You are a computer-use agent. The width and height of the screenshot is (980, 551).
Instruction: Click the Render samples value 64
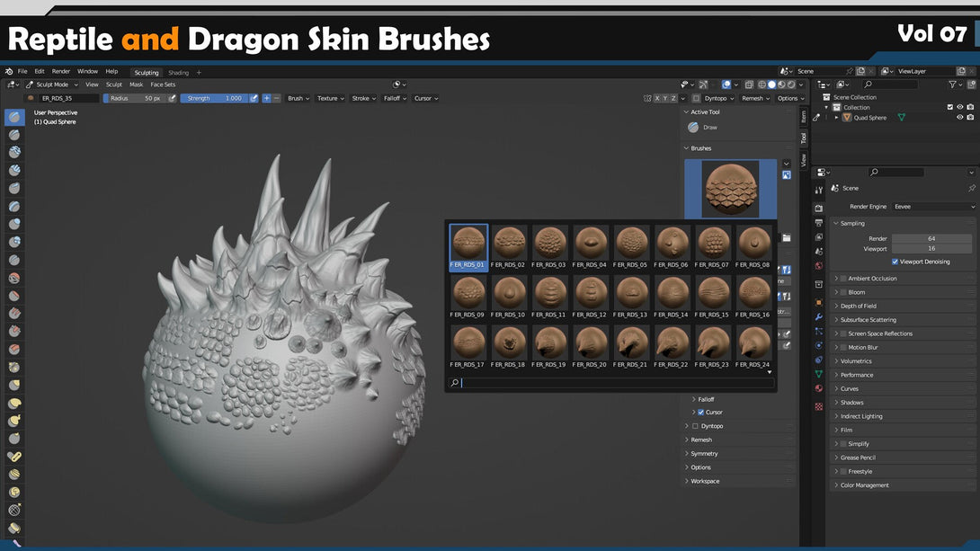coord(931,238)
